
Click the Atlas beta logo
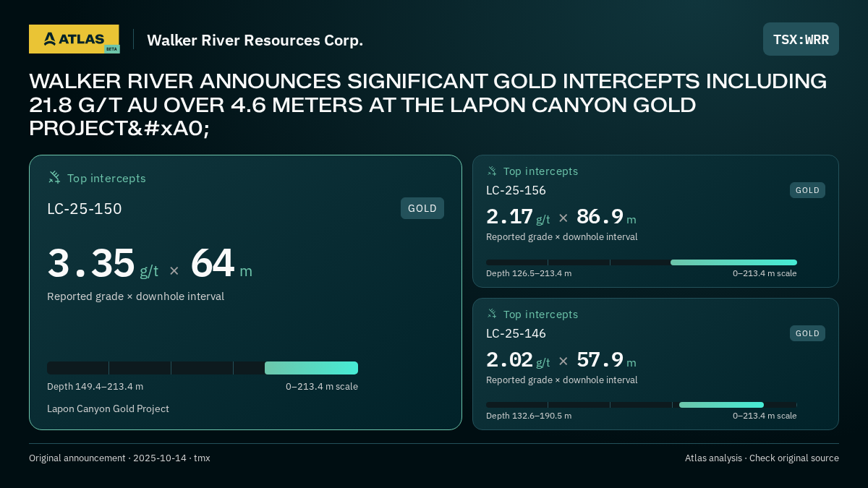pos(74,39)
